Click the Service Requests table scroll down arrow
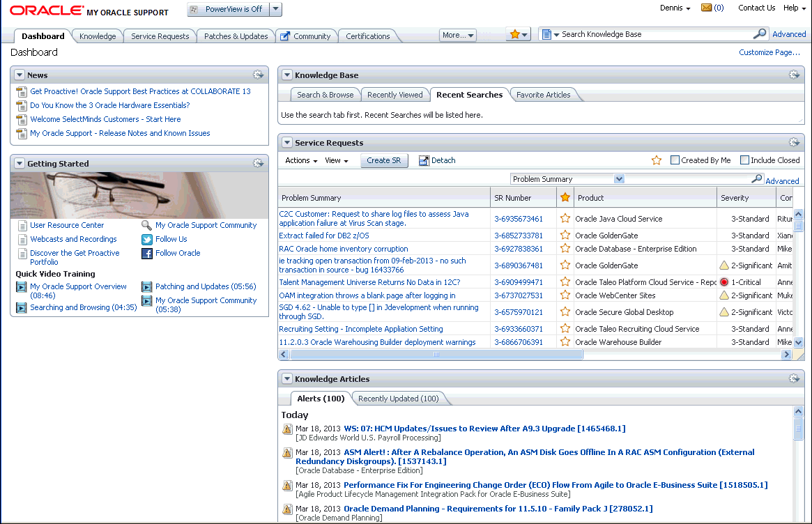The width and height of the screenshot is (812, 524). (798, 342)
